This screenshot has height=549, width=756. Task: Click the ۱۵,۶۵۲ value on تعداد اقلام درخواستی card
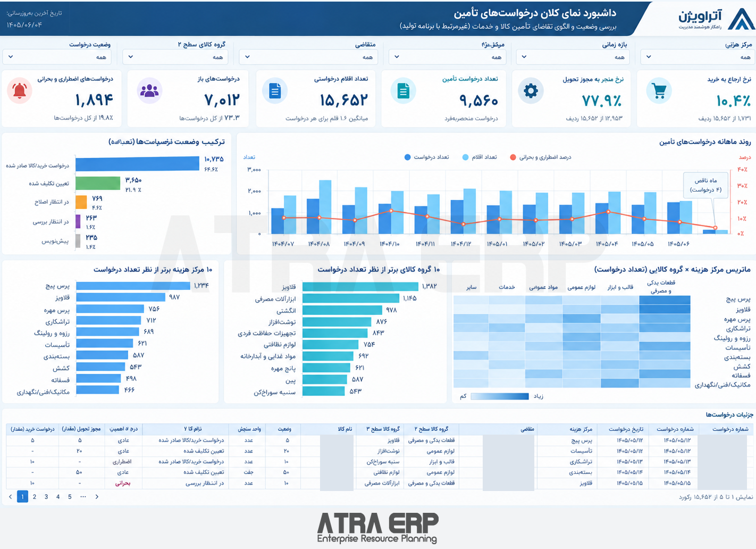pyautogui.click(x=343, y=100)
